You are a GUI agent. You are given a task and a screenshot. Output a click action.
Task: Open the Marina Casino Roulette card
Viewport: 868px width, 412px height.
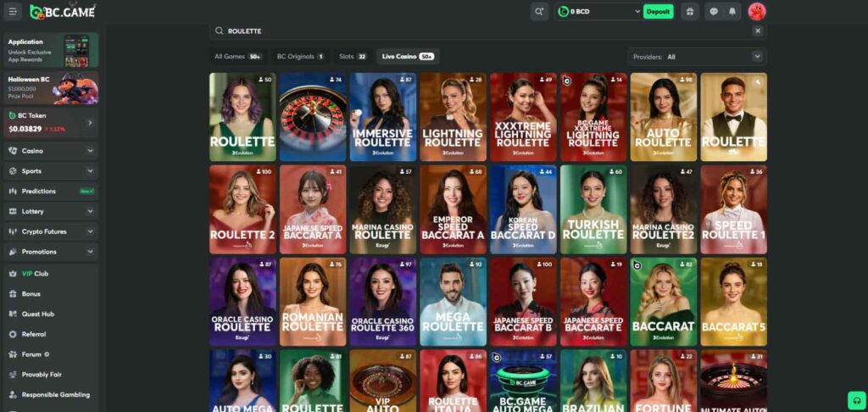(x=382, y=209)
